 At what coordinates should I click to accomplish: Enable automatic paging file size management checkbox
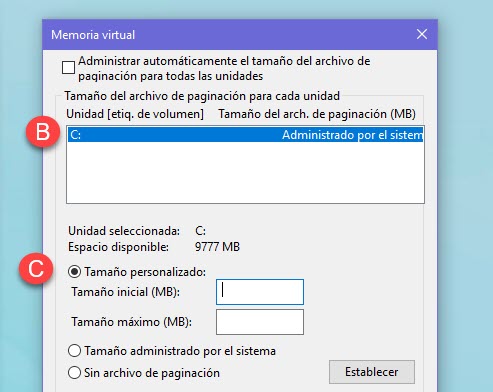coord(68,68)
